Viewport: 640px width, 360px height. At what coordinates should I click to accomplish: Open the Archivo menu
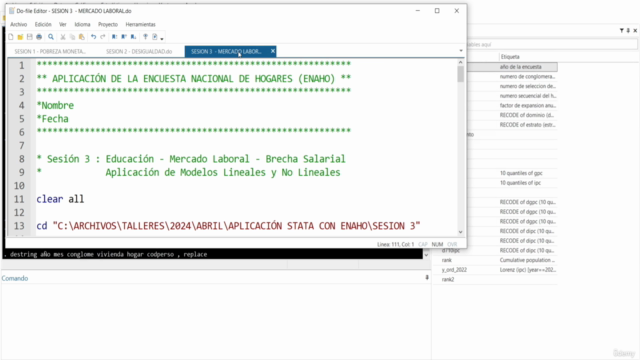tap(19, 24)
